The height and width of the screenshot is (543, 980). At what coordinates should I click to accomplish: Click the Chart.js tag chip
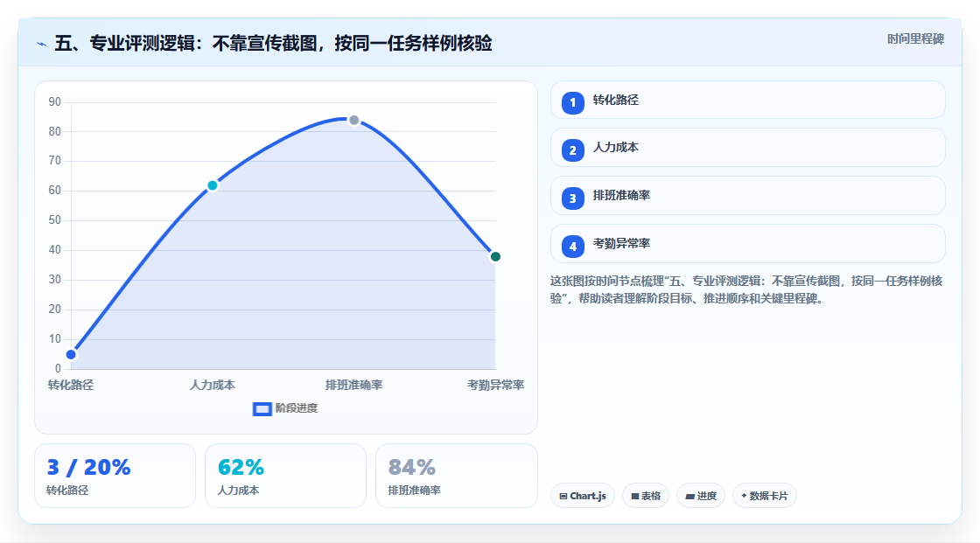tap(583, 496)
